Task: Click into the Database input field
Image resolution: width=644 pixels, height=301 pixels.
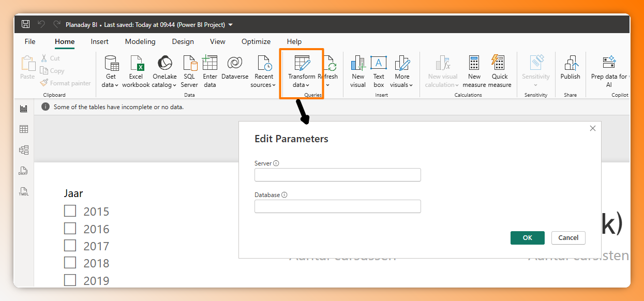Action: pyautogui.click(x=338, y=206)
